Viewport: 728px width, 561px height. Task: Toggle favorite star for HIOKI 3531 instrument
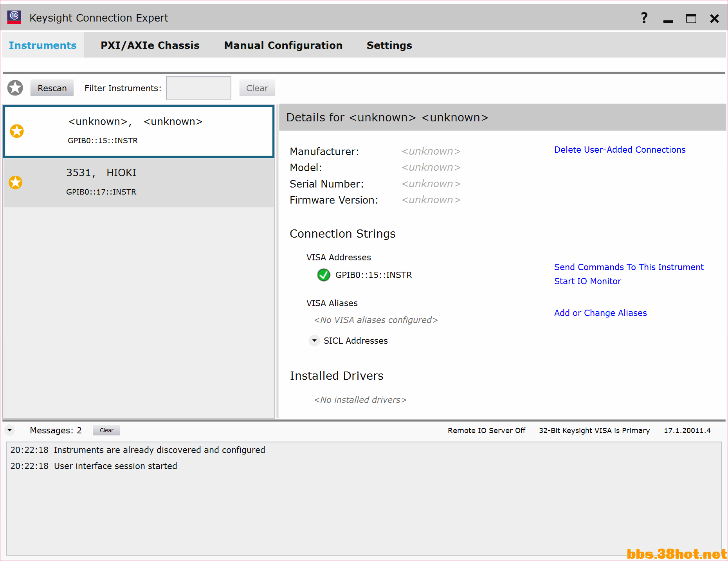pos(16,182)
